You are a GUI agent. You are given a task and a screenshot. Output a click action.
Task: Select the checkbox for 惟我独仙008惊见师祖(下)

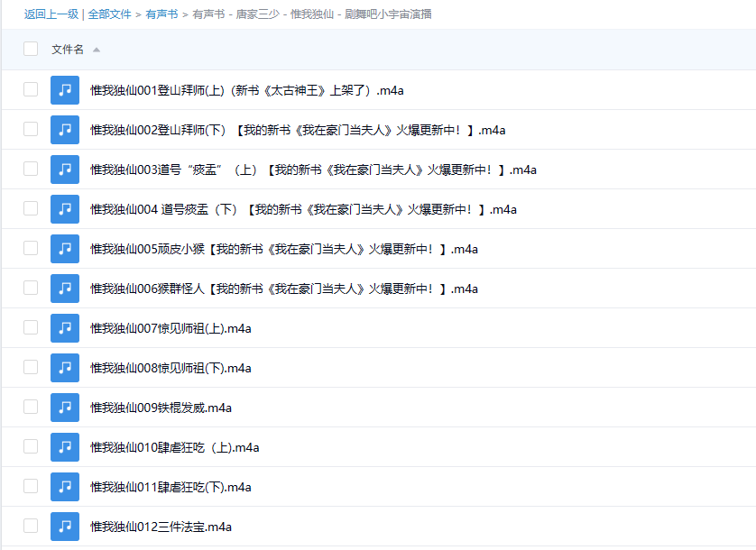click(30, 367)
